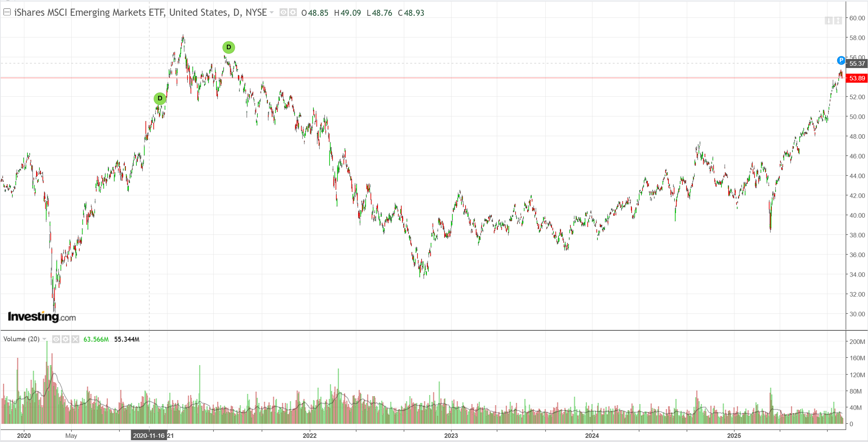Click the blue P price marker
868x442 pixels.
point(841,60)
